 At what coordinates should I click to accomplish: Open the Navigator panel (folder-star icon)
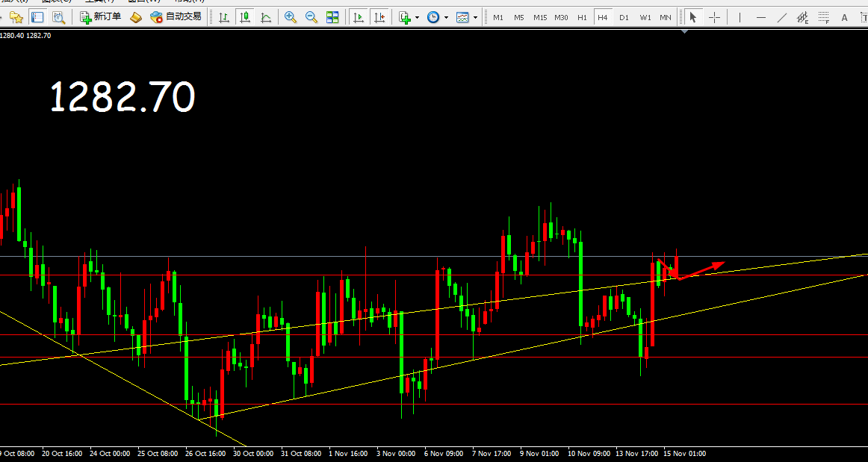click(16, 17)
